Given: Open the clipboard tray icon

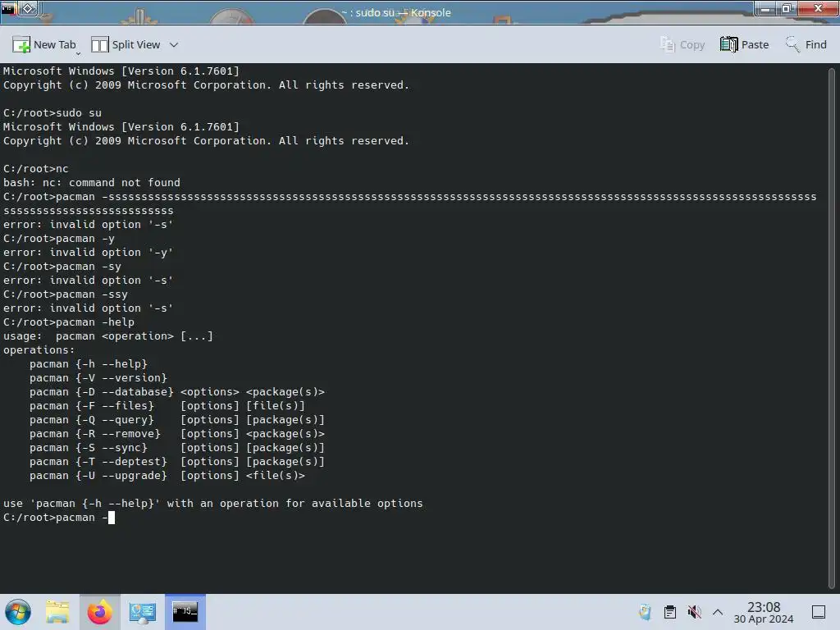Looking at the screenshot, I should (x=669, y=612).
